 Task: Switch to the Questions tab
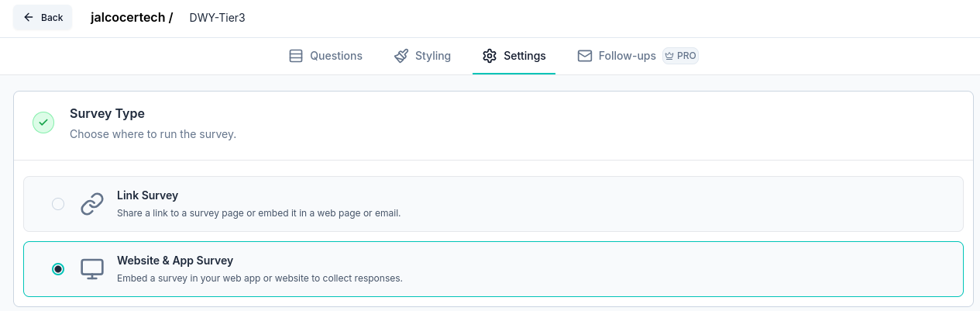[x=336, y=56]
